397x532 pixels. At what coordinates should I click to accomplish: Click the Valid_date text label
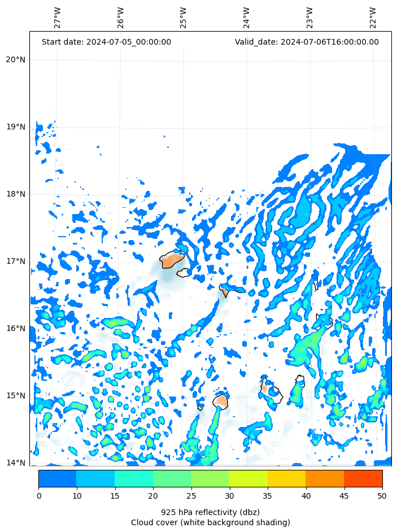pyautogui.click(x=307, y=42)
